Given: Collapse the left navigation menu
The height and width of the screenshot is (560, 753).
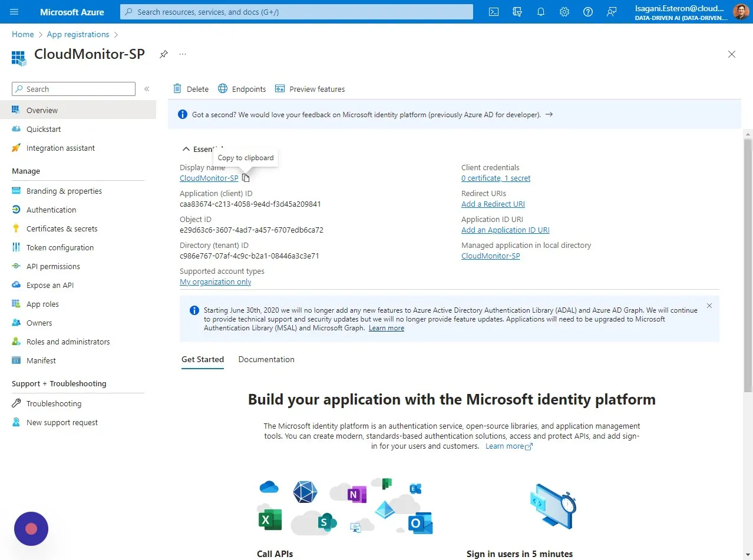Looking at the screenshot, I should [x=147, y=89].
